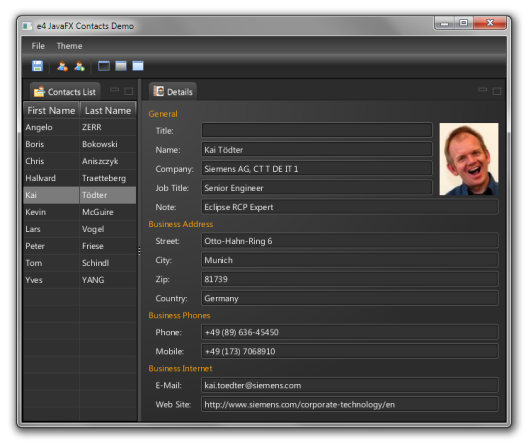Select the dark theme window icon

(x=104, y=66)
